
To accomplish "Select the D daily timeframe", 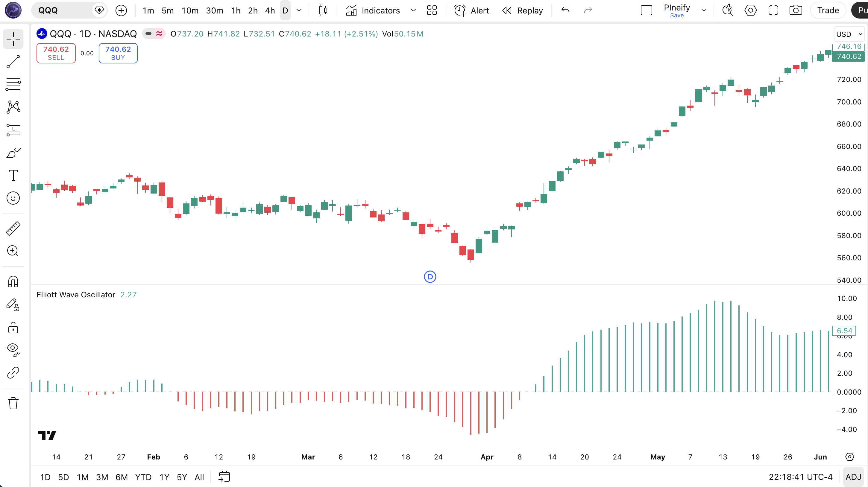I will (285, 10).
